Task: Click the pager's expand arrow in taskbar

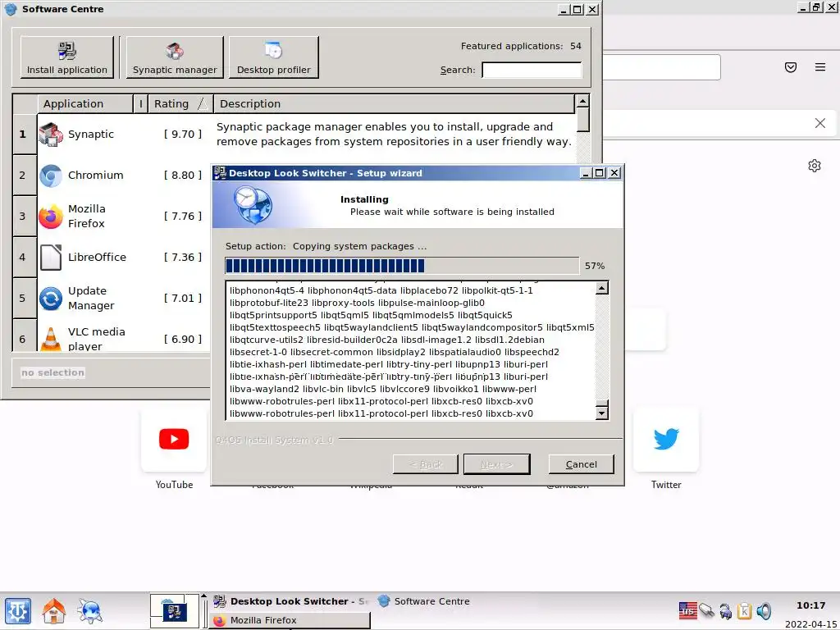Action: 203,596
